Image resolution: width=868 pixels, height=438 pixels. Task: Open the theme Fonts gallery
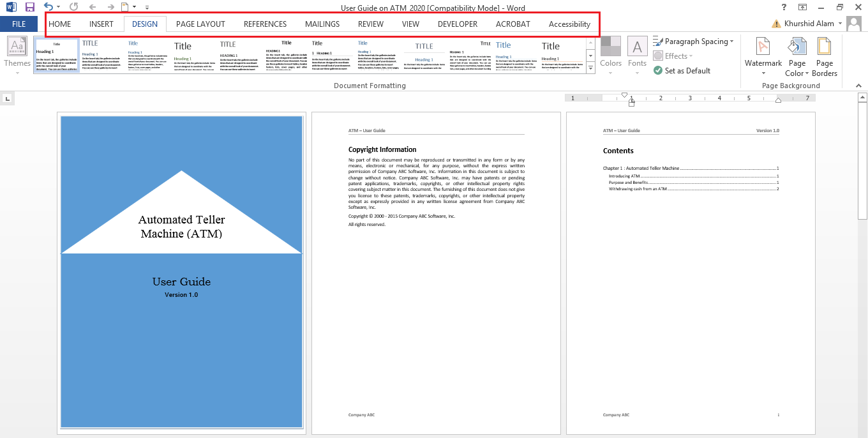point(637,56)
